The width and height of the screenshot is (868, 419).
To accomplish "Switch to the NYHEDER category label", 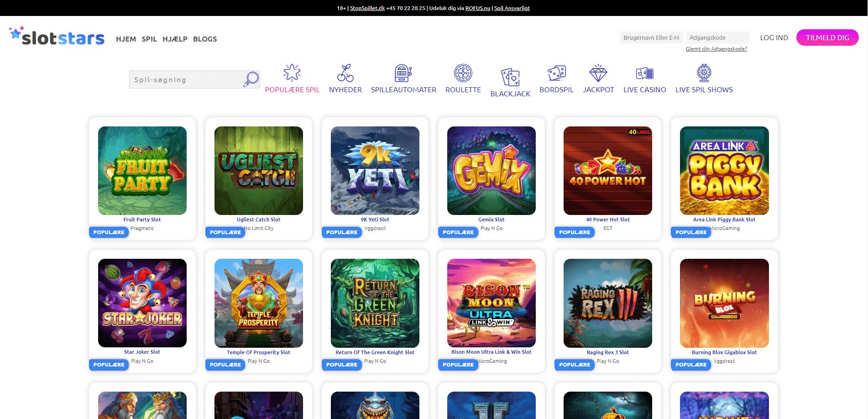I will pos(345,90).
